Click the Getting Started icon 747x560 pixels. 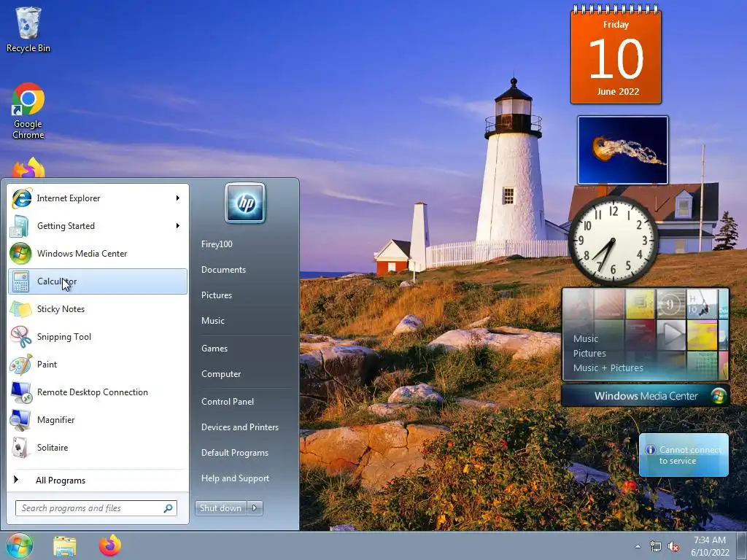point(20,226)
